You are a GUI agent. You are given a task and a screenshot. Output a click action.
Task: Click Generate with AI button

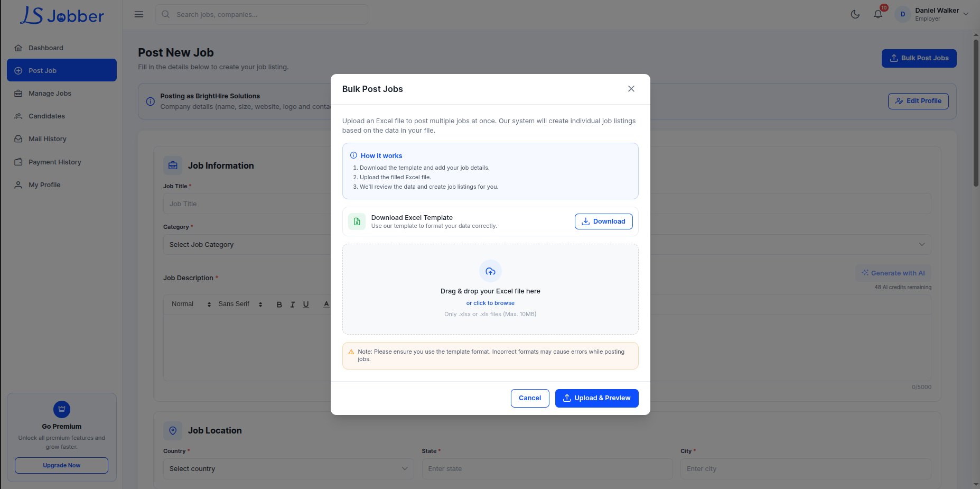coord(893,273)
